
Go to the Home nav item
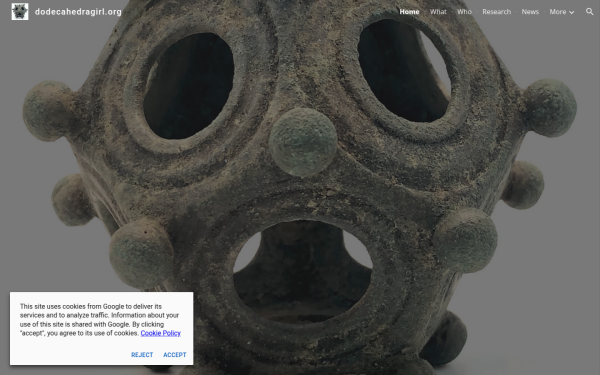pyautogui.click(x=409, y=12)
